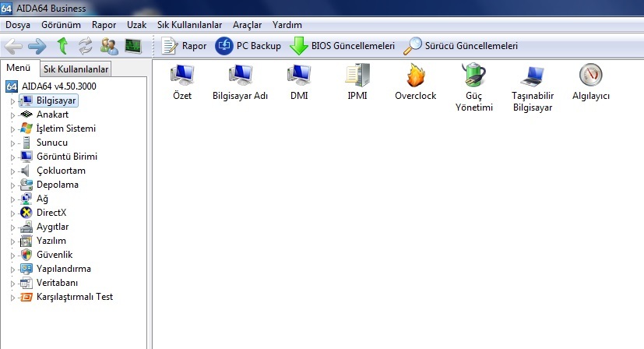Select Çokluortam in the tree
Viewport: 644px width, 349px height.
pos(53,171)
